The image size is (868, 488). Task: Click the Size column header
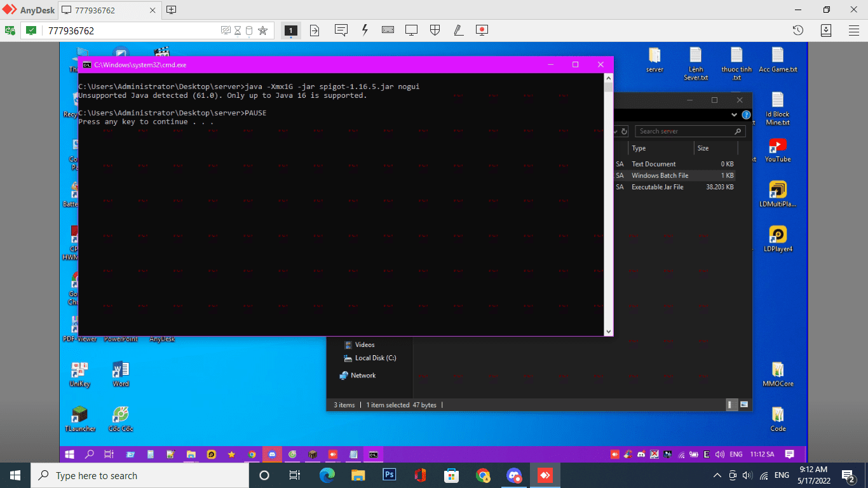(x=715, y=148)
